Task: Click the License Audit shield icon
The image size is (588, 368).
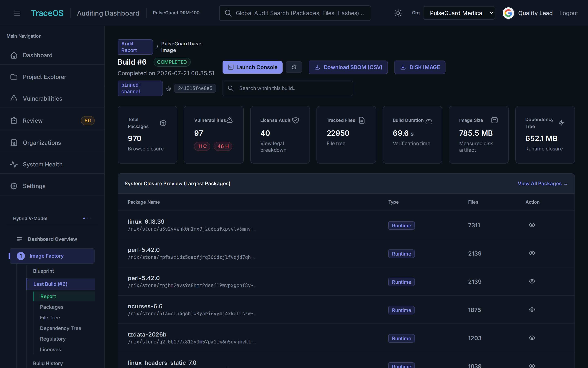Action: tap(296, 120)
